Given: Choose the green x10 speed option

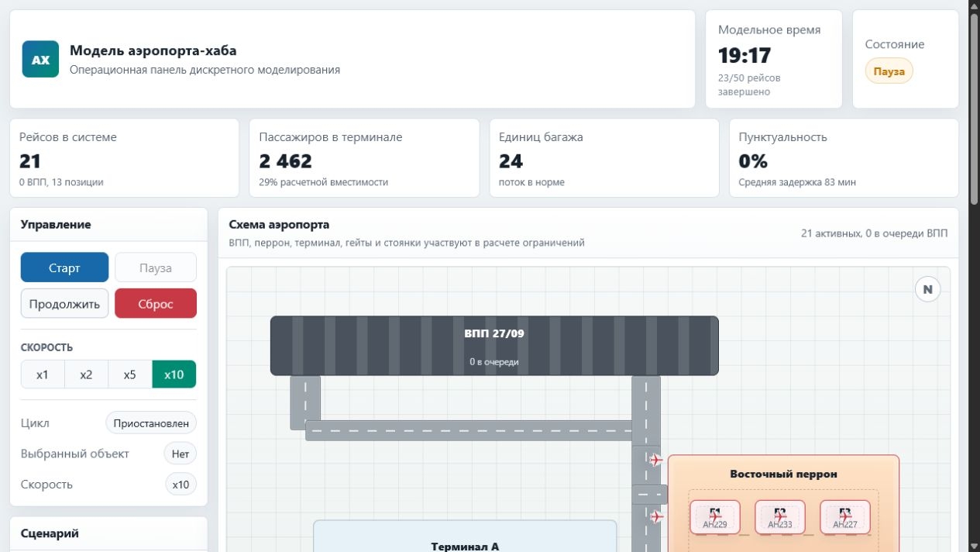Looking at the screenshot, I should click(174, 374).
